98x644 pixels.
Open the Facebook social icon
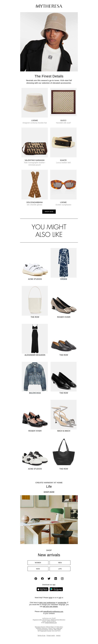point(42,578)
